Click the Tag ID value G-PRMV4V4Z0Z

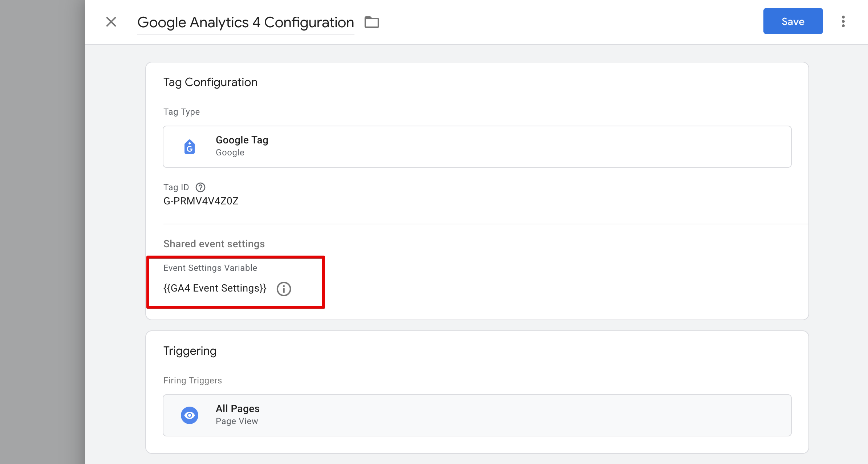pos(201,201)
